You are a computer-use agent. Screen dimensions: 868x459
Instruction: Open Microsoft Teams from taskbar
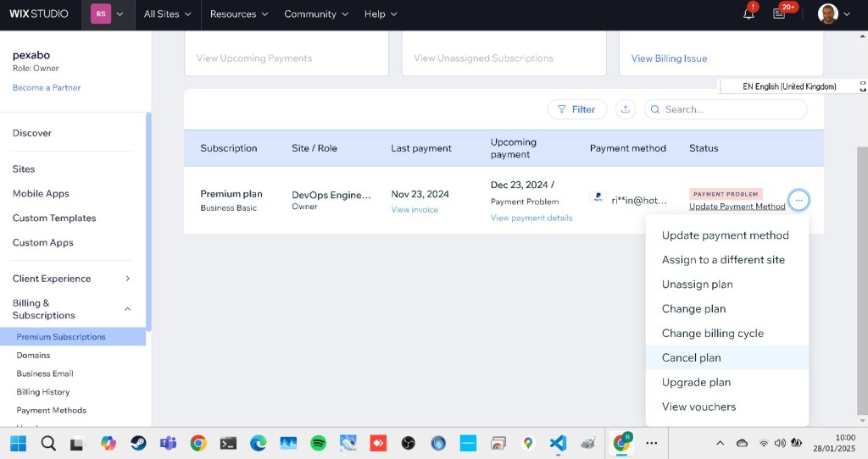click(x=168, y=443)
